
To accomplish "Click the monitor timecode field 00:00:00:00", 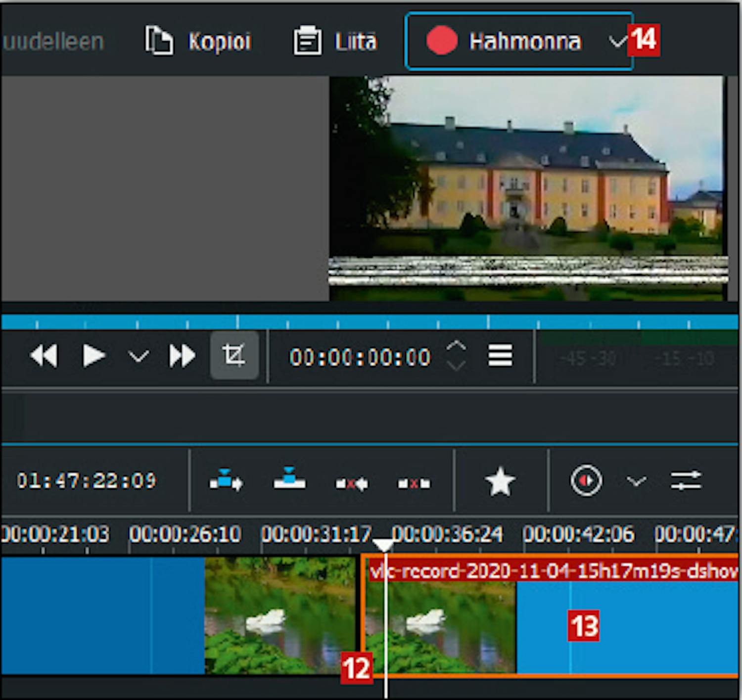I will 360,357.
